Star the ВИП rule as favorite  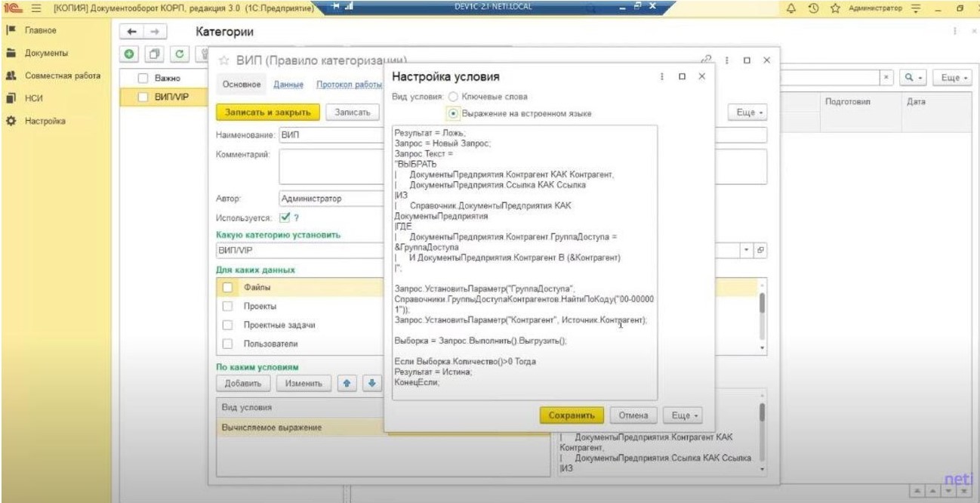(223, 60)
